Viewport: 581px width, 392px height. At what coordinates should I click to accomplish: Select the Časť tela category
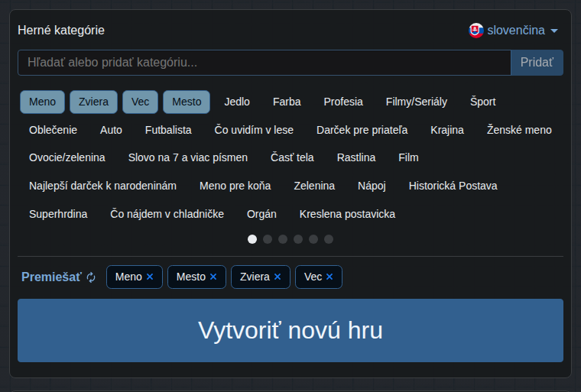292,158
